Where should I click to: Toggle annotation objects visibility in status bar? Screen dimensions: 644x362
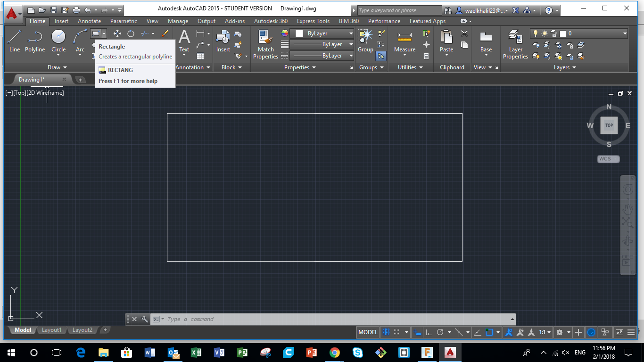click(x=509, y=332)
